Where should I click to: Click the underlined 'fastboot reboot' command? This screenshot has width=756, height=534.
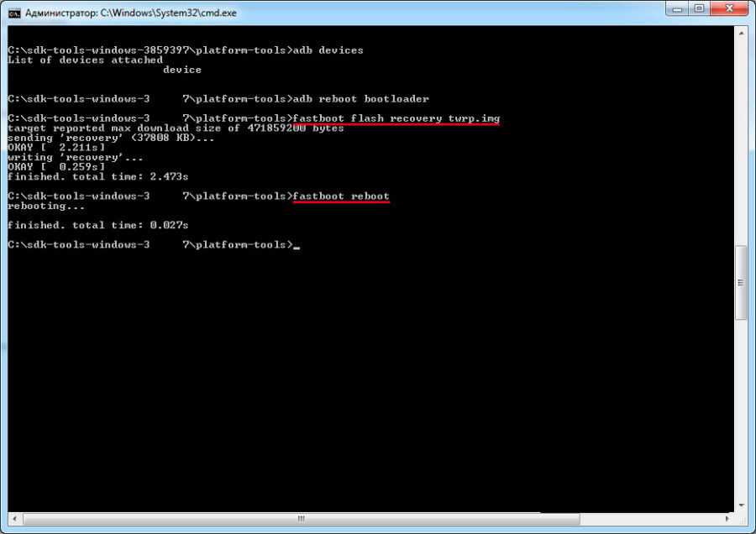(x=342, y=196)
